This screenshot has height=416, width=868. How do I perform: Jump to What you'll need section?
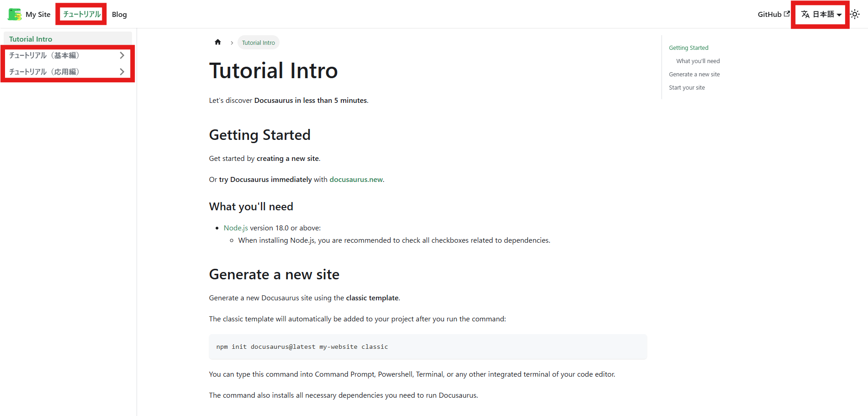click(x=698, y=61)
